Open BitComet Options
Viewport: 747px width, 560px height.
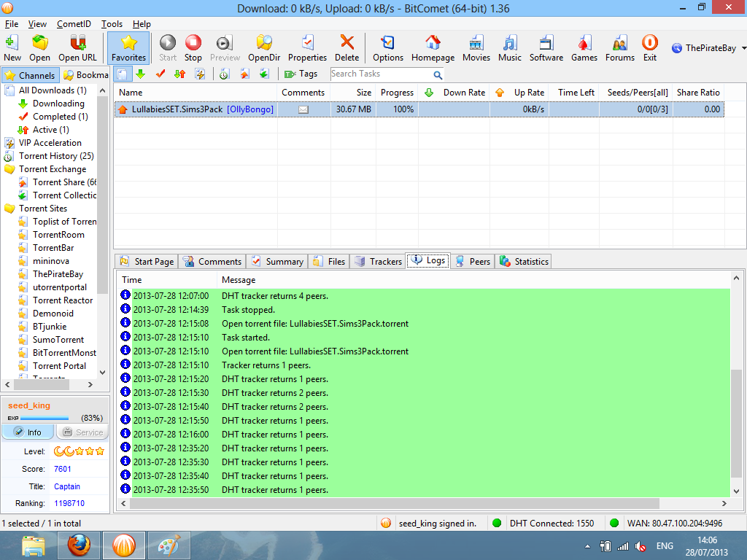pos(387,46)
